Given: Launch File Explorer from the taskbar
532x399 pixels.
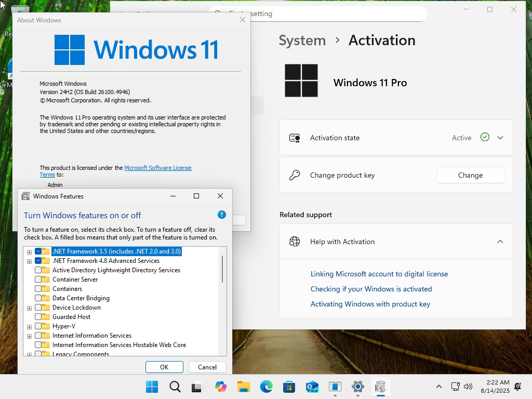Looking at the screenshot, I should [244, 387].
